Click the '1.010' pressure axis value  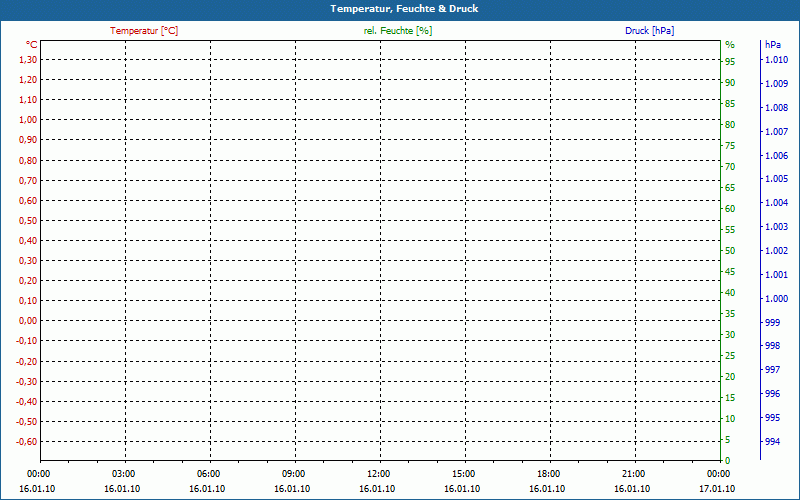pos(776,60)
